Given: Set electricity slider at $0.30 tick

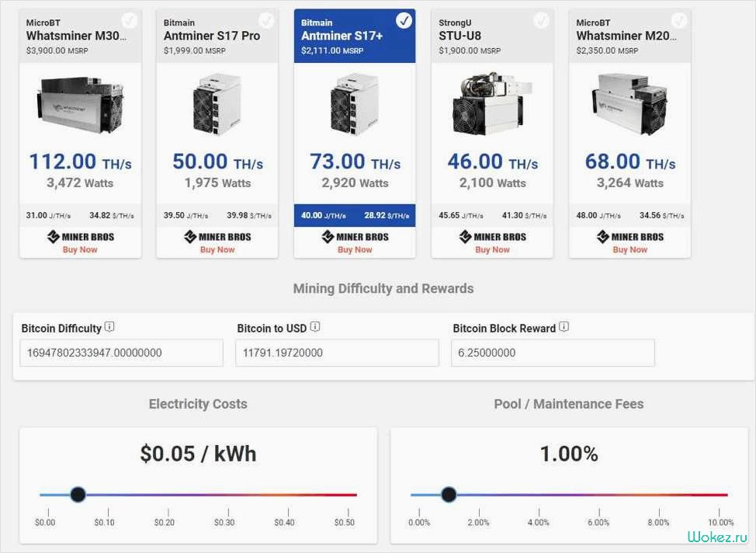Looking at the screenshot, I should (x=228, y=495).
